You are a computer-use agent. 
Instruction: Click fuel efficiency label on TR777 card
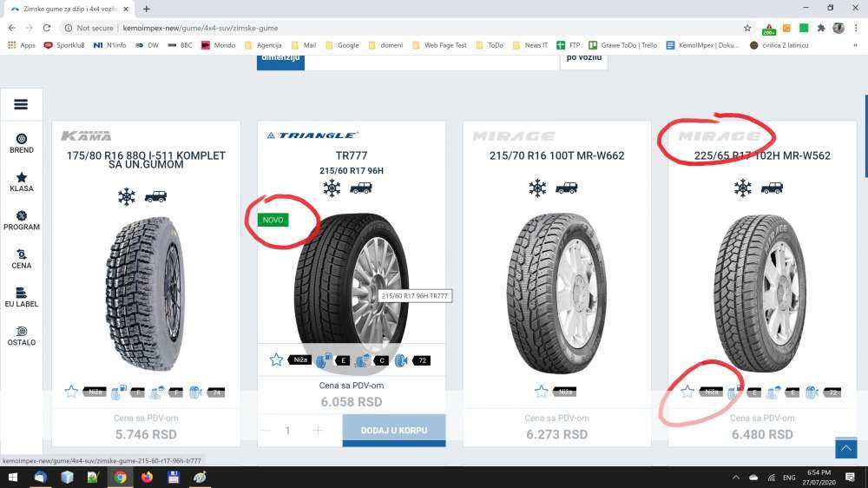pyautogui.click(x=332, y=360)
